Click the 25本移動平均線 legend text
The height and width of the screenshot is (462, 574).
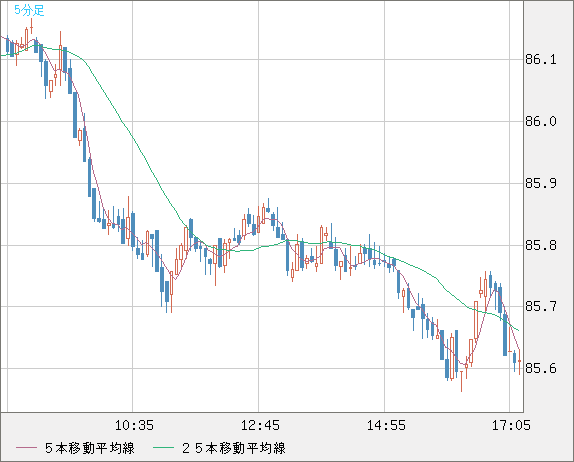(x=234, y=448)
